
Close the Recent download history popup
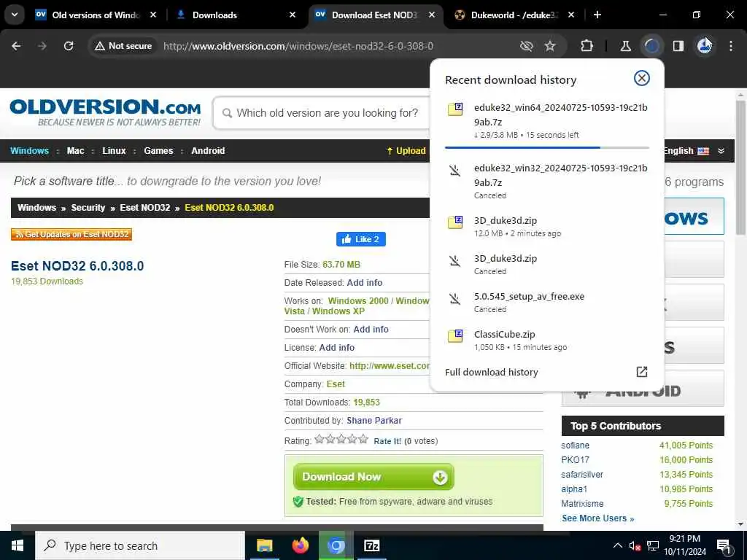click(642, 78)
